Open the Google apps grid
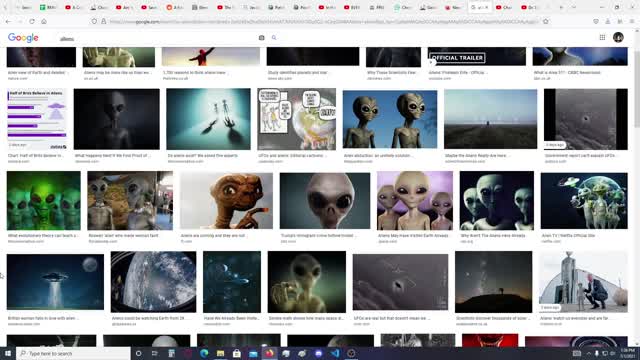 [602, 37]
